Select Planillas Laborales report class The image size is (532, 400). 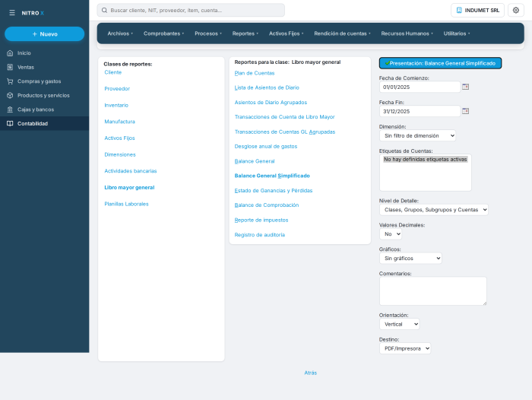click(127, 204)
